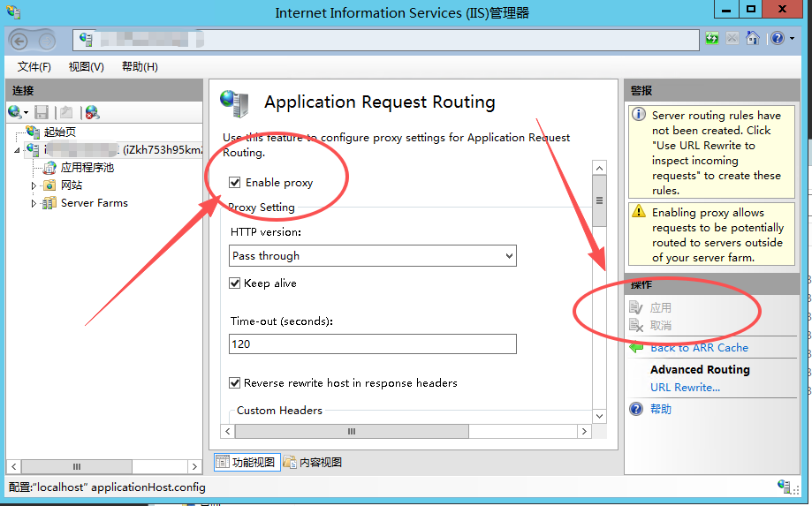Viewport: 812px width, 506px height.
Task: Click the Save connections disk icon
Action: (42, 112)
